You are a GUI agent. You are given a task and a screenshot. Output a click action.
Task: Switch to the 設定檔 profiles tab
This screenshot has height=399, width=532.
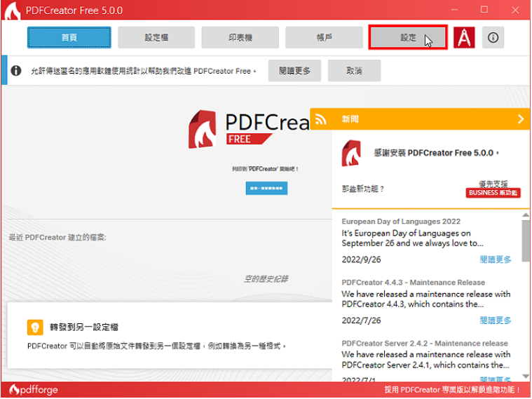tap(156, 37)
